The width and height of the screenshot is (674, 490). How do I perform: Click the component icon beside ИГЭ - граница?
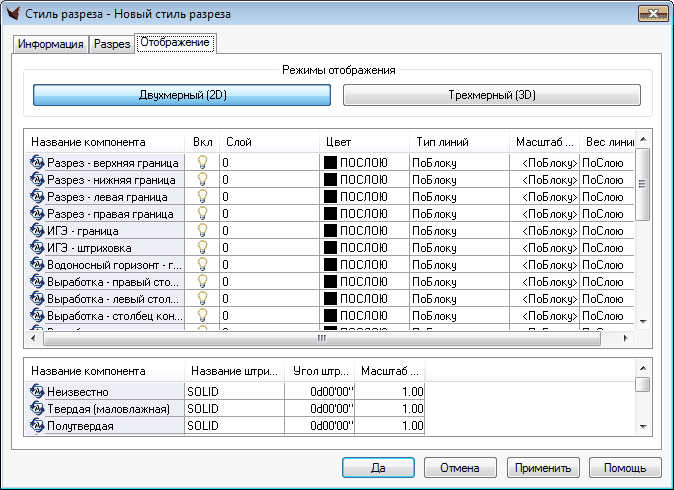click(38, 230)
